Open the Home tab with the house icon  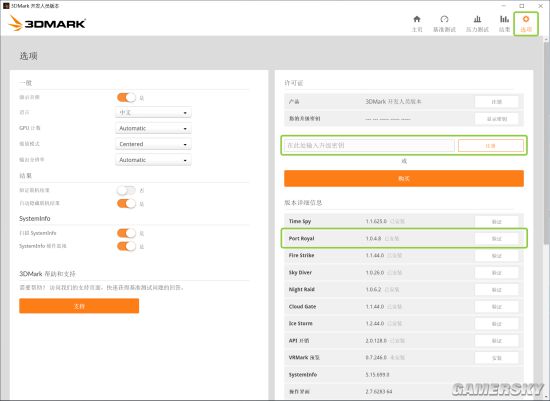tap(417, 24)
